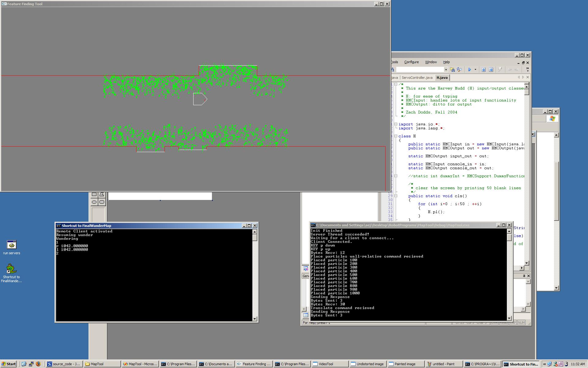Click the lightning bolt toolbar icon

point(500,70)
